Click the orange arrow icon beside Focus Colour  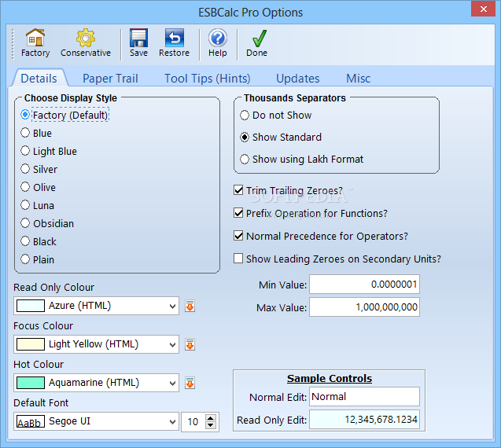(190, 344)
